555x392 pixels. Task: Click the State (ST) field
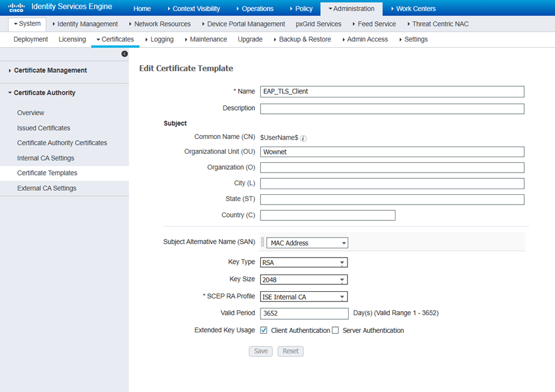point(392,199)
